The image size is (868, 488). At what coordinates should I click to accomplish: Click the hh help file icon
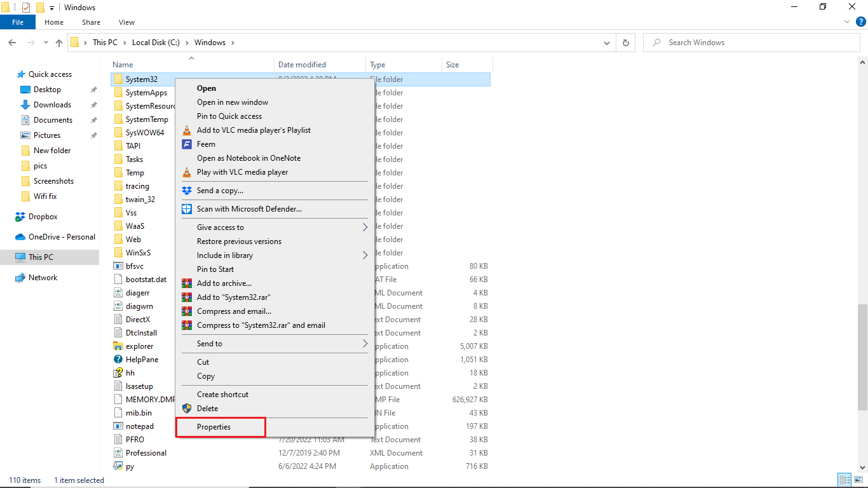[118, 373]
